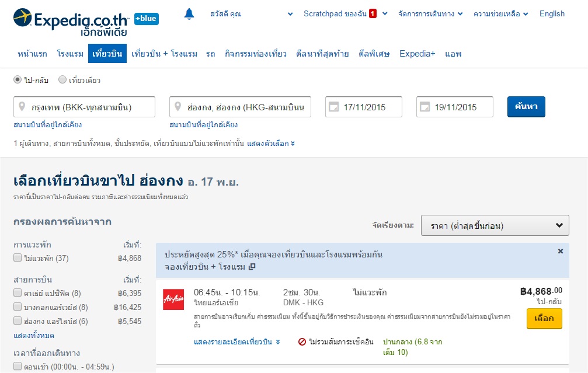Image resolution: width=588 pixels, height=373 pixels.
Task: Click the จองเที่ยวบิน + โรงแรม promo link
Action: tap(205, 267)
